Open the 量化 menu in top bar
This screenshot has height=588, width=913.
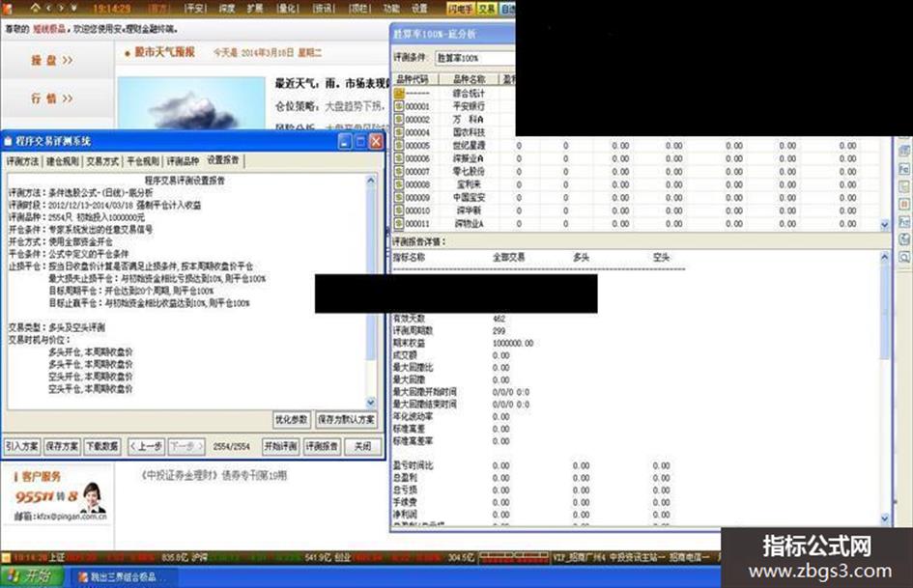(287, 8)
